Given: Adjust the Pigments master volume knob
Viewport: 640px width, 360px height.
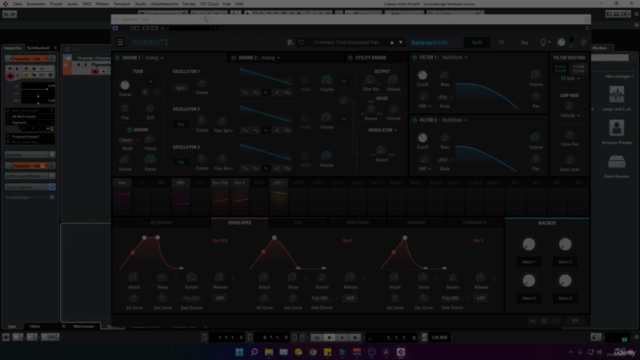Looking at the screenshot, I should coord(562,42).
